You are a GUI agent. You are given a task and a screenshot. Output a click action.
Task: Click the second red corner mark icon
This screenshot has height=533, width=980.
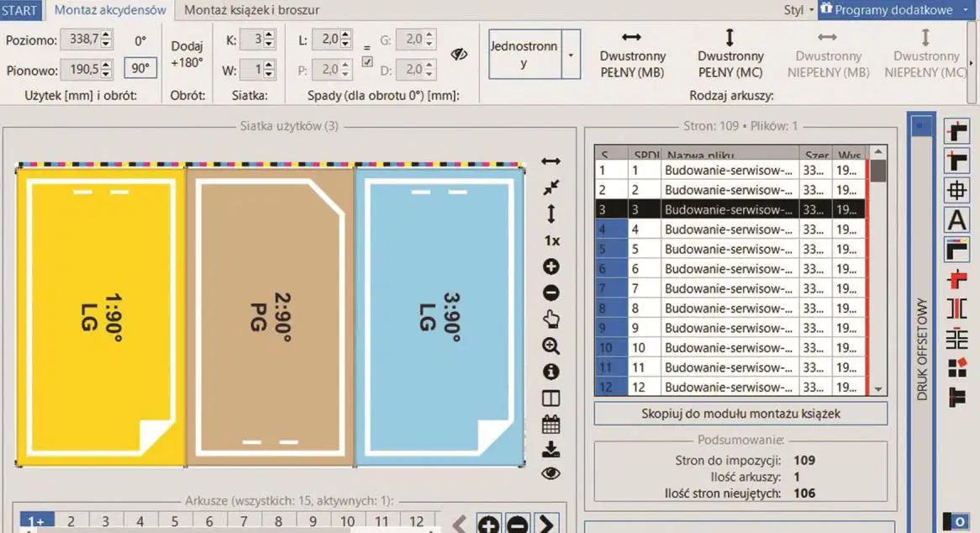(956, 161)
